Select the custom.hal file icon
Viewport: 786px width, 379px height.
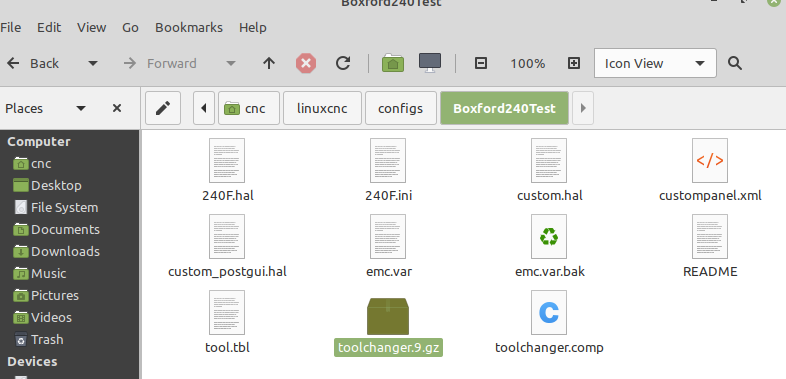coord(549,160)
